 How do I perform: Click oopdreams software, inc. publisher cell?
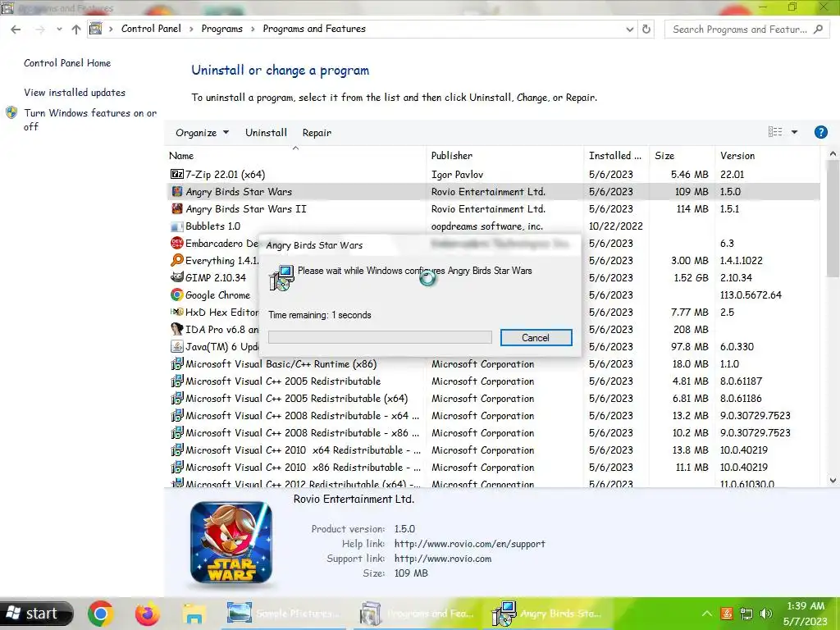[487, 226]
